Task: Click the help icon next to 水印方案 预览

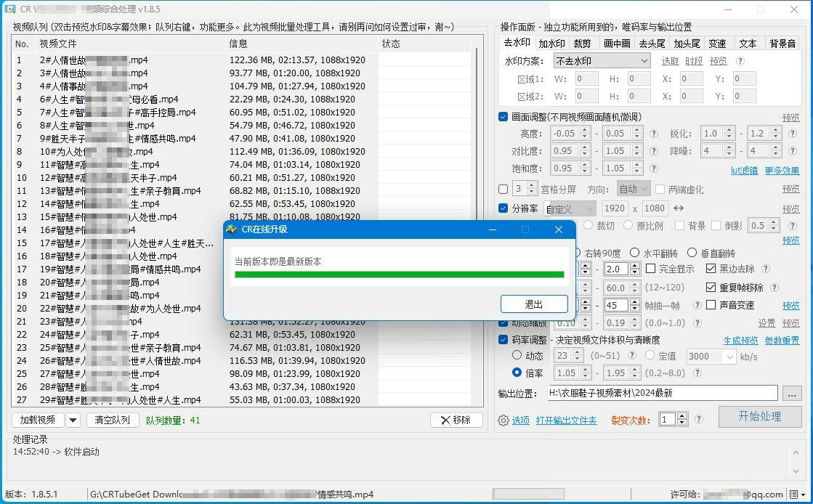Action: pyautogui.click(x=740, y=62)
